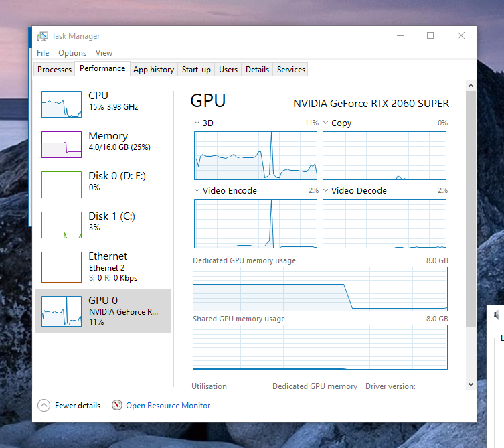Screen dimensions: 504x448
Task: Switch to the Details tab
Action: point(257,70)
